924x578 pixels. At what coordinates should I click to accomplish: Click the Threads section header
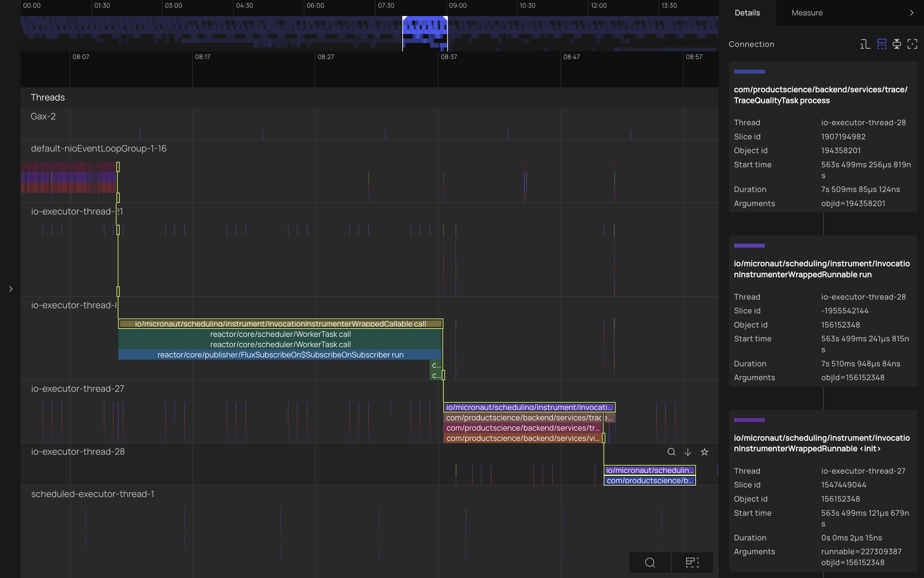pos(48,97)
